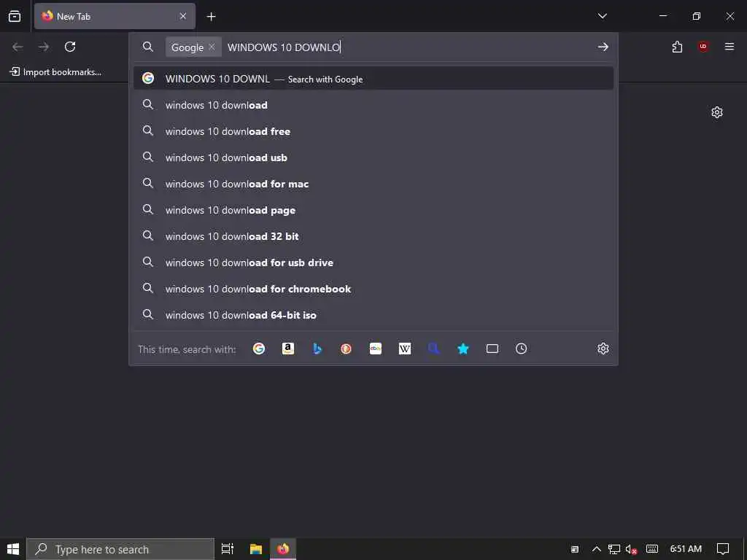This screenshot has height=560, width=747.
Task: Select suggestion 'windows 10 download 64-bit iso'
Action: click(x=373, y=315)
